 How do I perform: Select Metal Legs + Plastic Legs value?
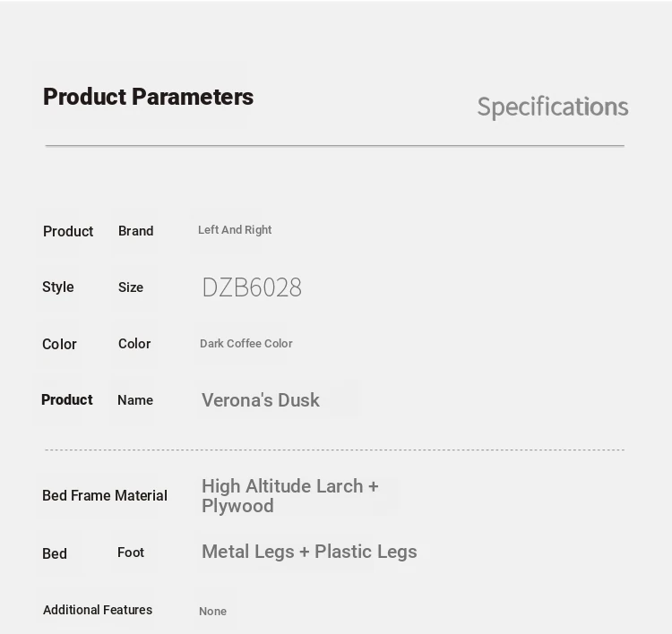coord(309,552)
